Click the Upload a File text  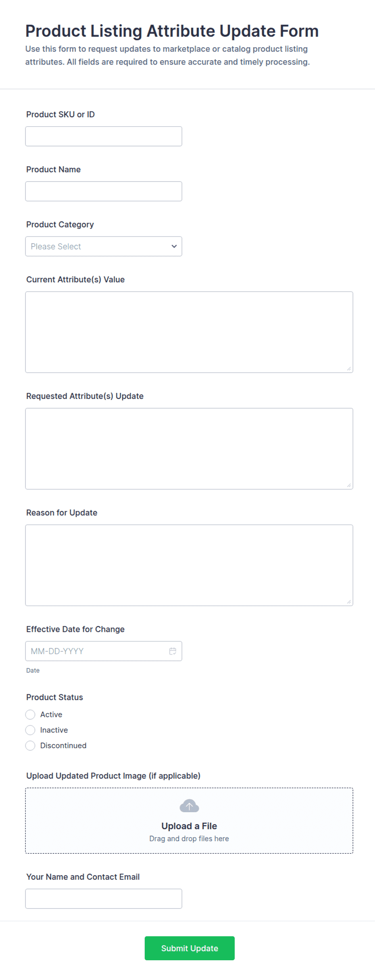tap(189, 826)
